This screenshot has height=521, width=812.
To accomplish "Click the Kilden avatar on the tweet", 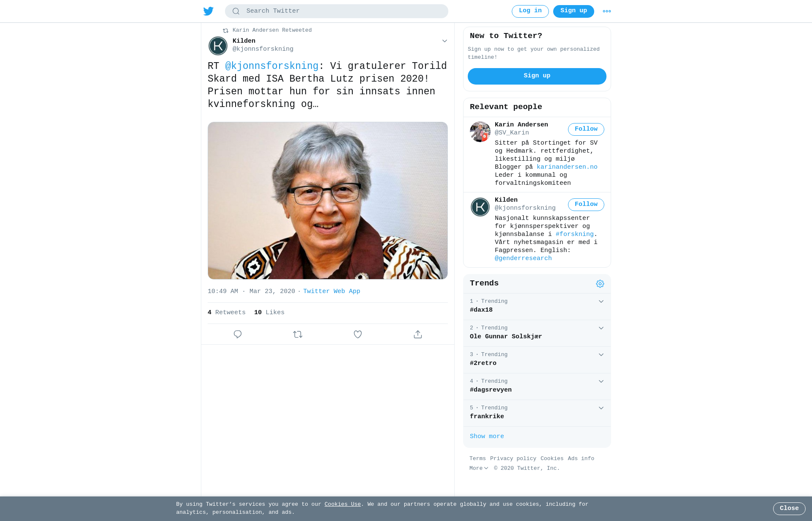I will [218, 46].
